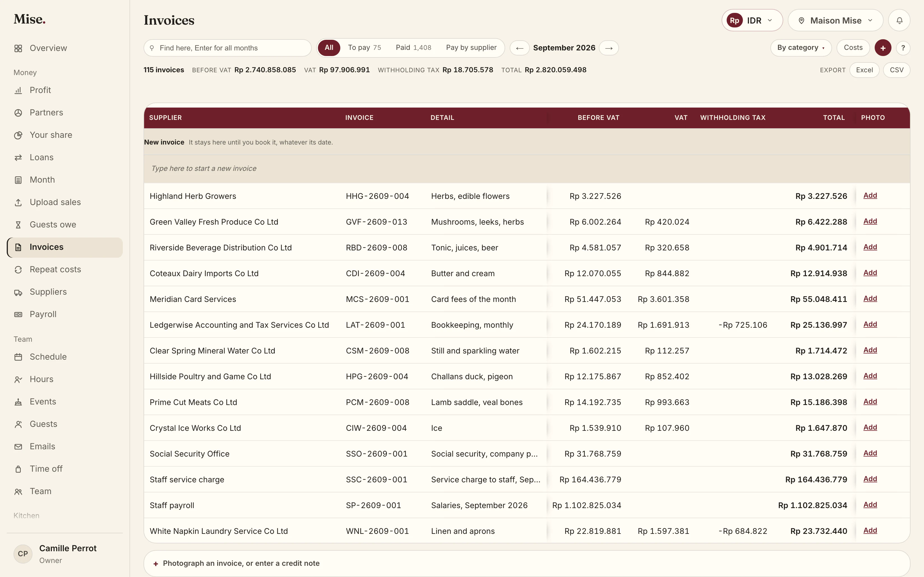Export invoices to Excel

coord(865,70)
